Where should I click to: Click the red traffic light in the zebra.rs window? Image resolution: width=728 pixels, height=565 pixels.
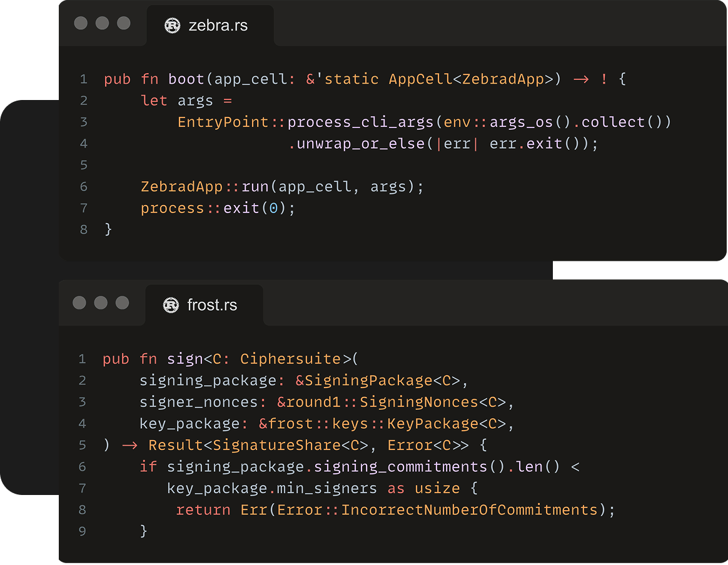tap(79, 23)
